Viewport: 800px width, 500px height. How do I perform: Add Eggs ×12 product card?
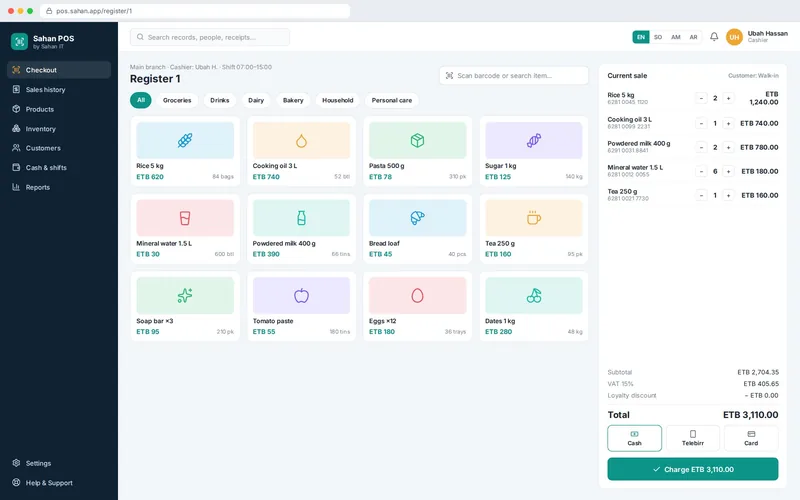417,306
